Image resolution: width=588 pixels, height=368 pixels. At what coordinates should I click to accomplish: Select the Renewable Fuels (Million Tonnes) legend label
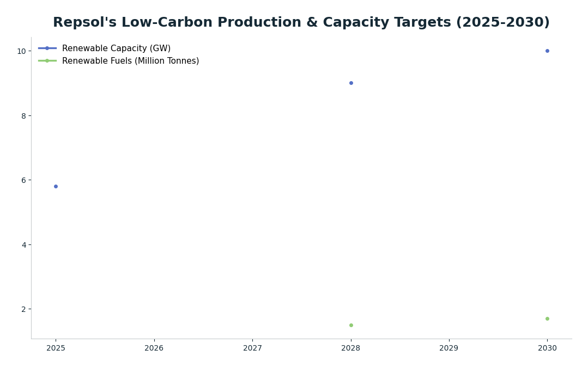(130, 61)
